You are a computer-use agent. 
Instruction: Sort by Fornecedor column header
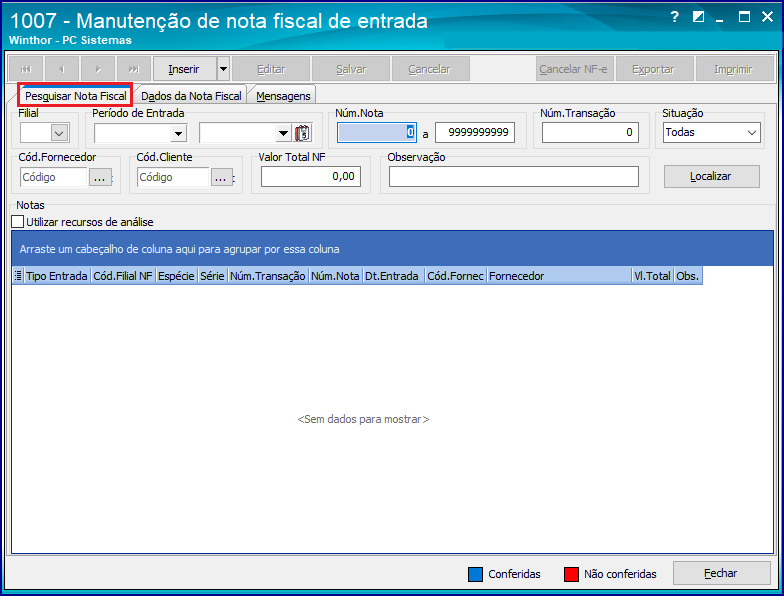(x=559, y=276)
